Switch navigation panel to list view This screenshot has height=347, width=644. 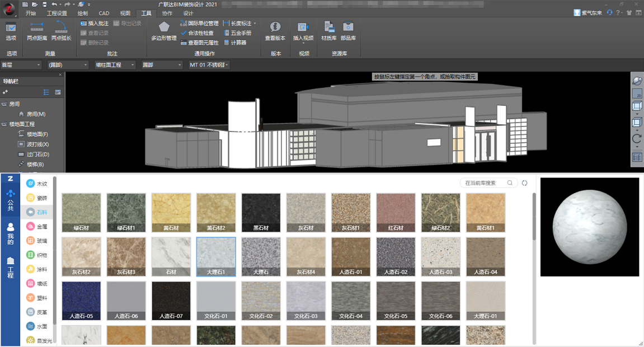click(46, 92)
